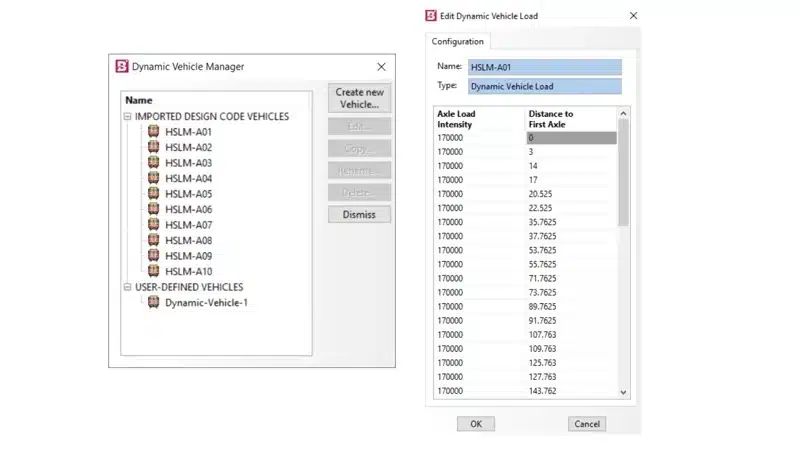Select the Configuration tab
Image resolution: width=800 pixels, height=450 pixels.
457,42
